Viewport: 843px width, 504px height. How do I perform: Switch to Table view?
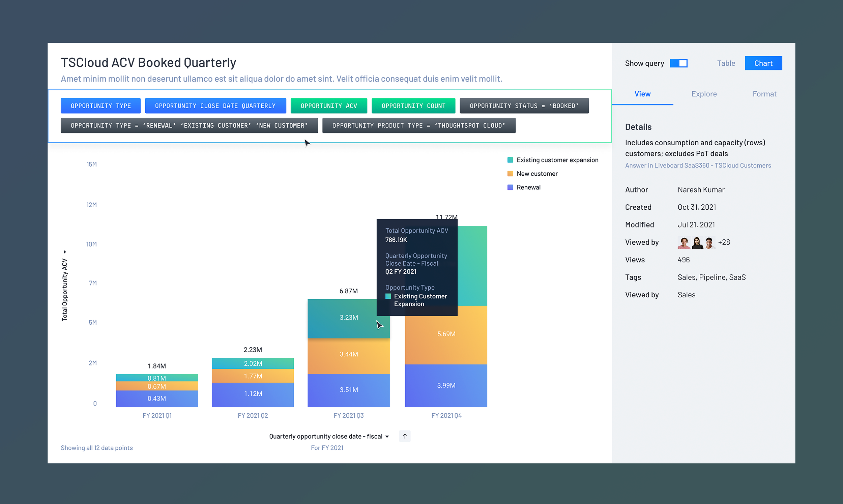tap(726, 63)
